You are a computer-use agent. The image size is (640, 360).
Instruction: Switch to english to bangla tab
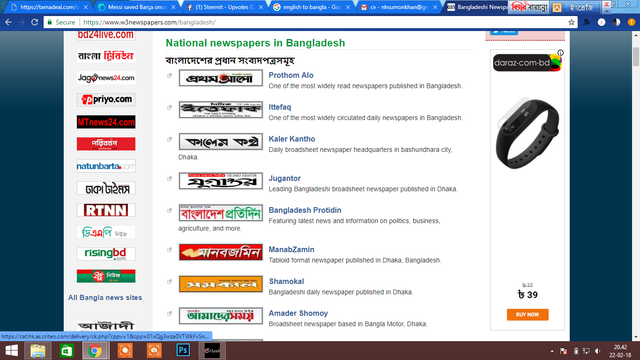(312, 7)
